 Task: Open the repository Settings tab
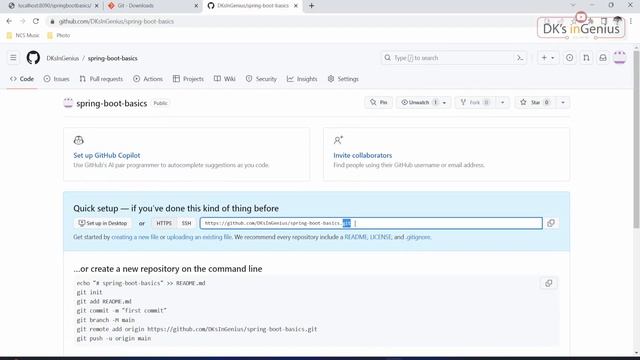[343, 79]
